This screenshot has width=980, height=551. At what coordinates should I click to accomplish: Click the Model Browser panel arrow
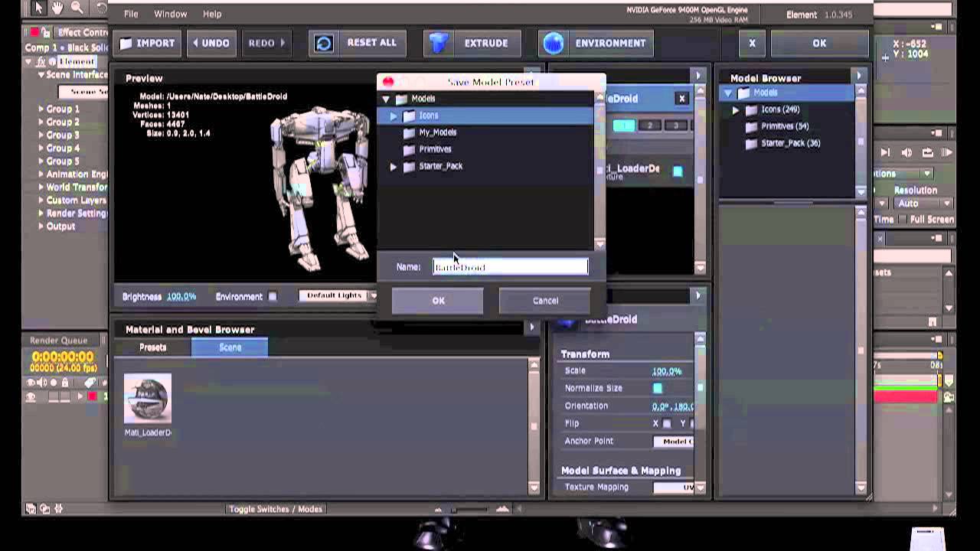coord(858,76)
